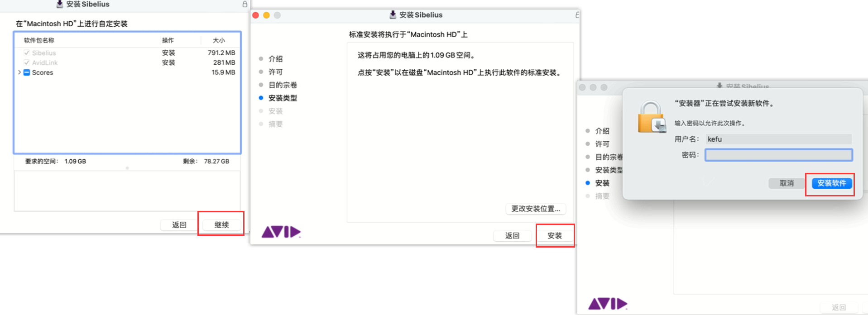Image resolution: width=868 pixels, height=315 pixels.
Task: Open 更改安装位置... to change install location
Action: click(x=536, y=209)
